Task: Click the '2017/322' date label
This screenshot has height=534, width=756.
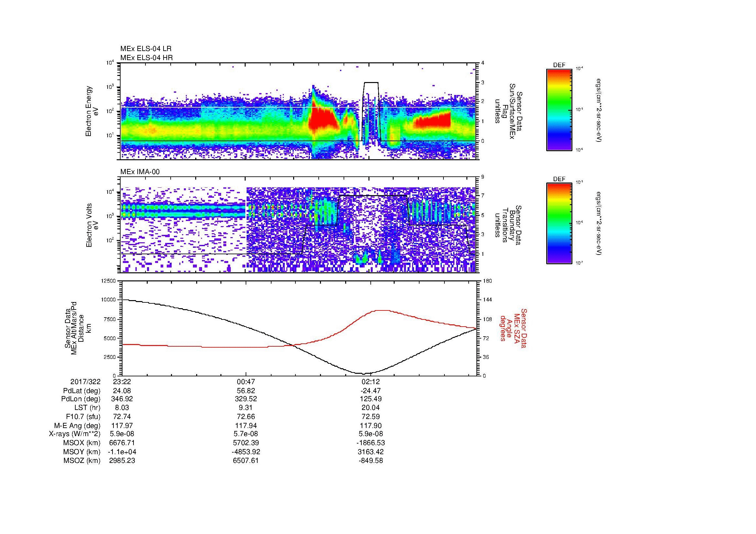Action: pos(85,382)
